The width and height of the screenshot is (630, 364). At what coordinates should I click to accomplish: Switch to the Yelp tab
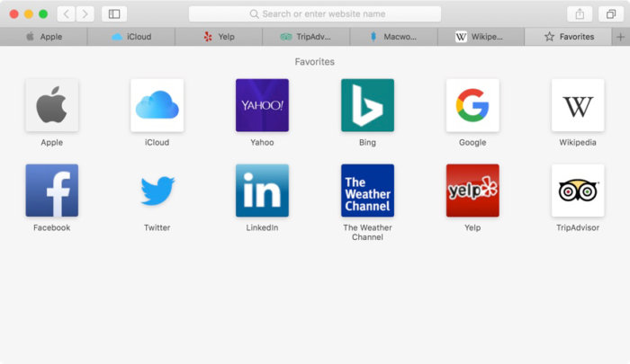click(219, 37)
